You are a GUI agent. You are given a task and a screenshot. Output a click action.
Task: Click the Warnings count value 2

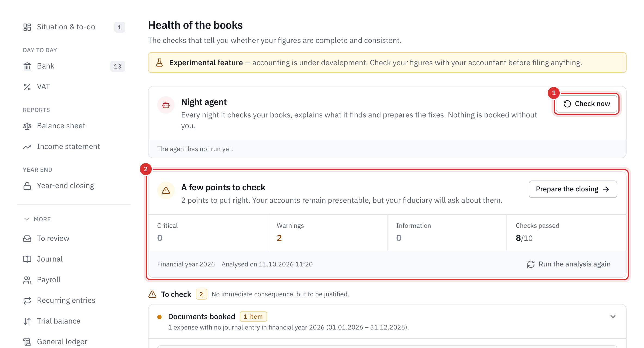tap(279, 238)
